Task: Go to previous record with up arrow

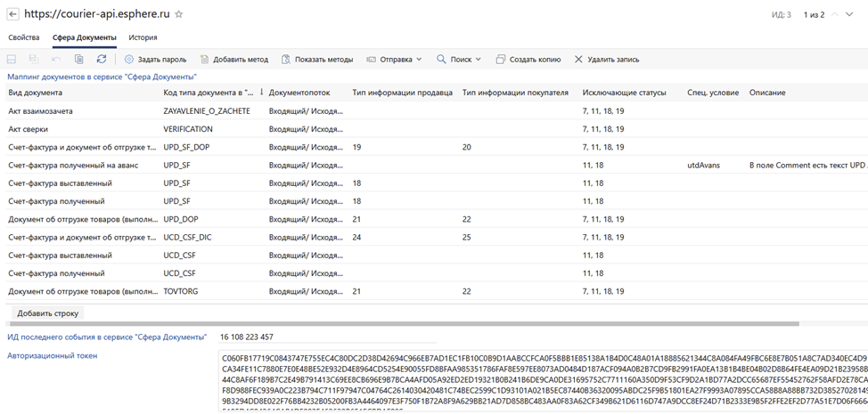Action: click(x=835, y=15)
